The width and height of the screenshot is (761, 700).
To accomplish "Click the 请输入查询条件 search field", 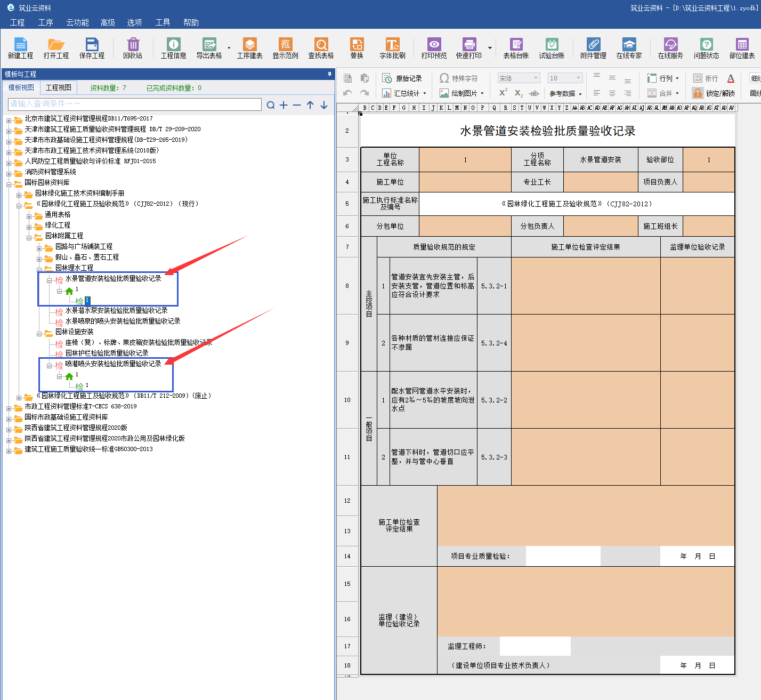I will tap(135, 104).
